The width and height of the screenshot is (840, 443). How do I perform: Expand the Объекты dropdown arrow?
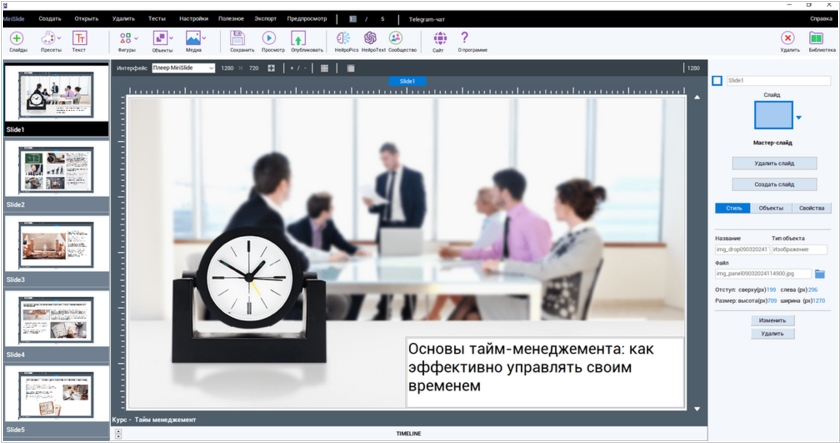tap(171, 39)
